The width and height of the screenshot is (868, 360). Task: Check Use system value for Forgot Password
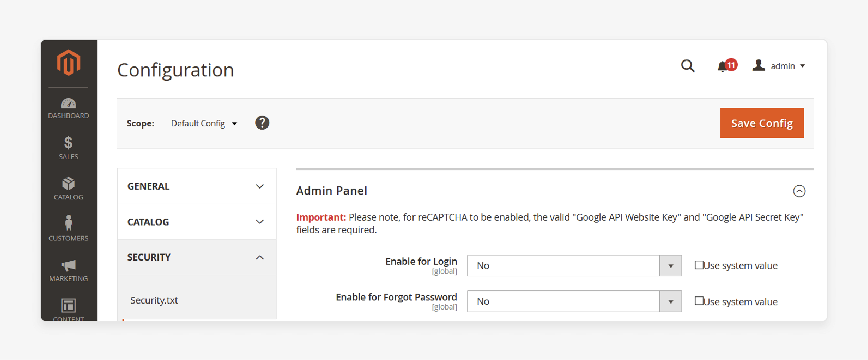click(x=699, y=301)
